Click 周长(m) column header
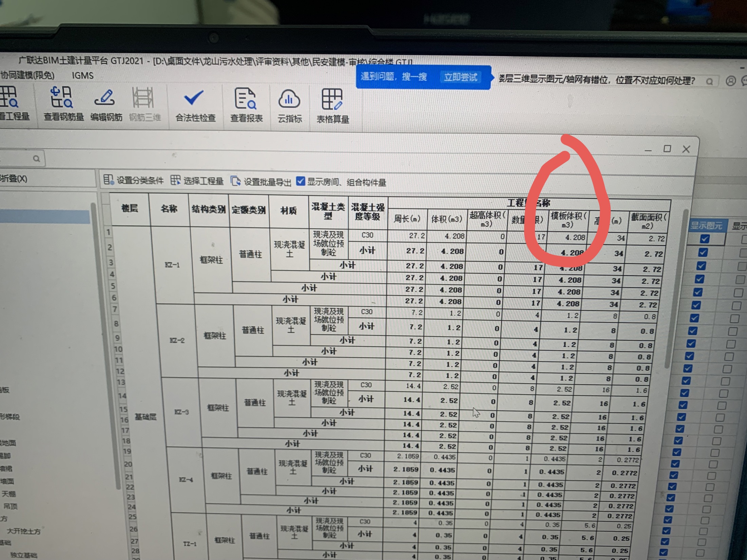This screenshot has height=560, width=747. (407, 219)
